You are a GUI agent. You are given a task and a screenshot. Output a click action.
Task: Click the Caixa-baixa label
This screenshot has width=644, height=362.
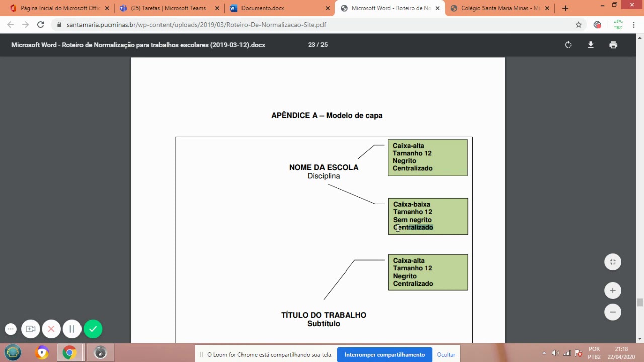412,204
